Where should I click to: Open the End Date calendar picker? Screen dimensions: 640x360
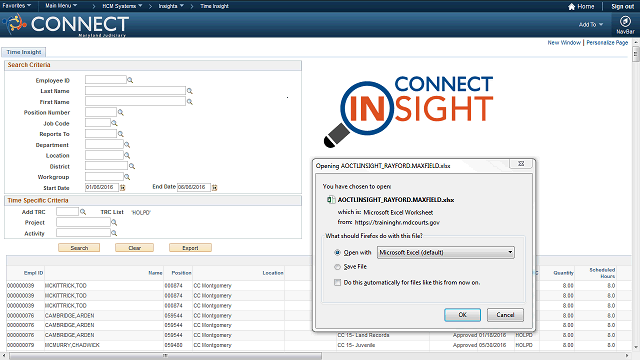215,187
